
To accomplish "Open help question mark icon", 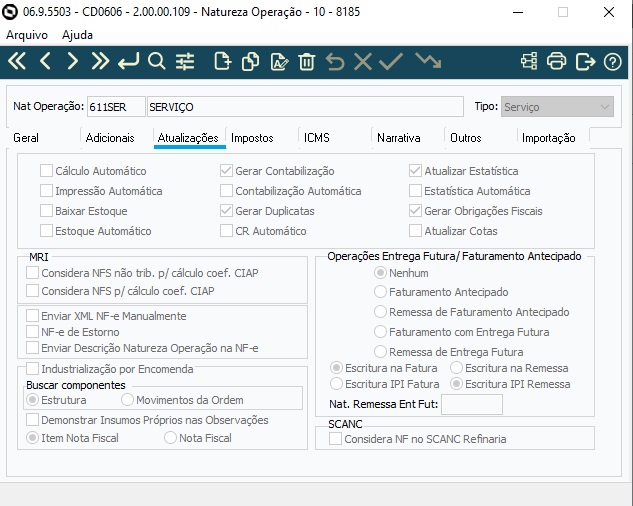I will pyautogui.click(x=612, y=62).
